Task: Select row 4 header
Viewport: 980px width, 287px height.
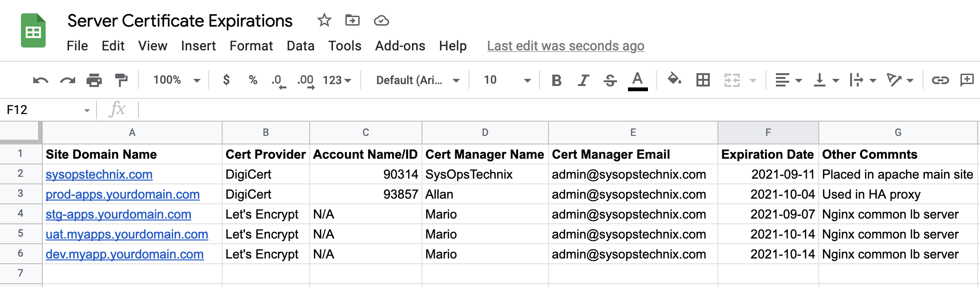Action: 20,213
